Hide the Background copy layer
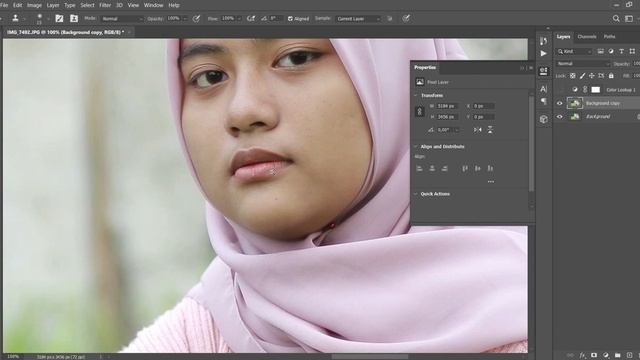This screenshot has width=640, height=360. click(560, 104)
